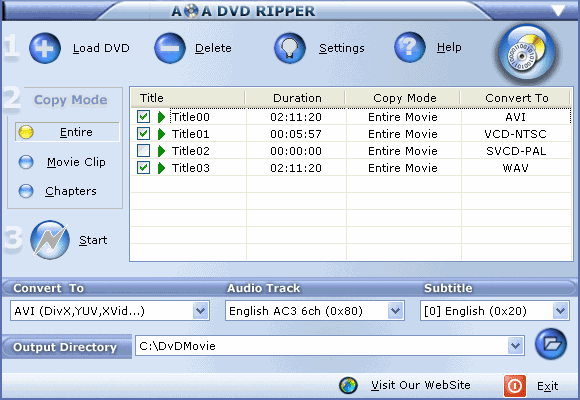580x400 pixels.
Task: Choose the Chapters copy mode
Action: (x=58, y=191)
